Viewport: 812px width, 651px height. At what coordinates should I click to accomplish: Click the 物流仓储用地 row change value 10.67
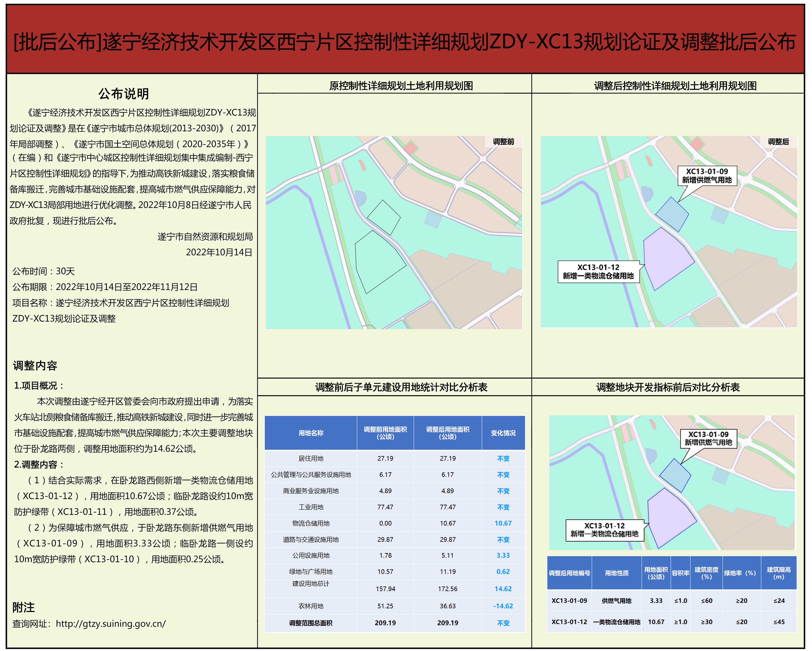[x=503, y=523]
